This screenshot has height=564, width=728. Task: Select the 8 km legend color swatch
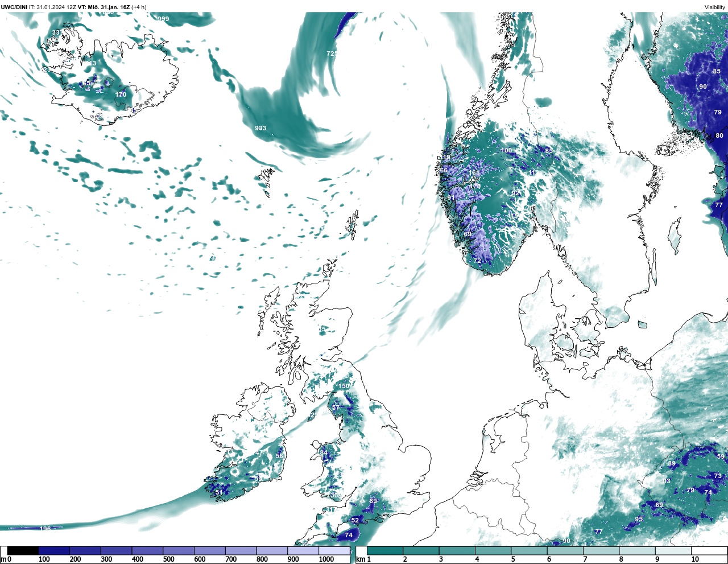coord(637,551)
